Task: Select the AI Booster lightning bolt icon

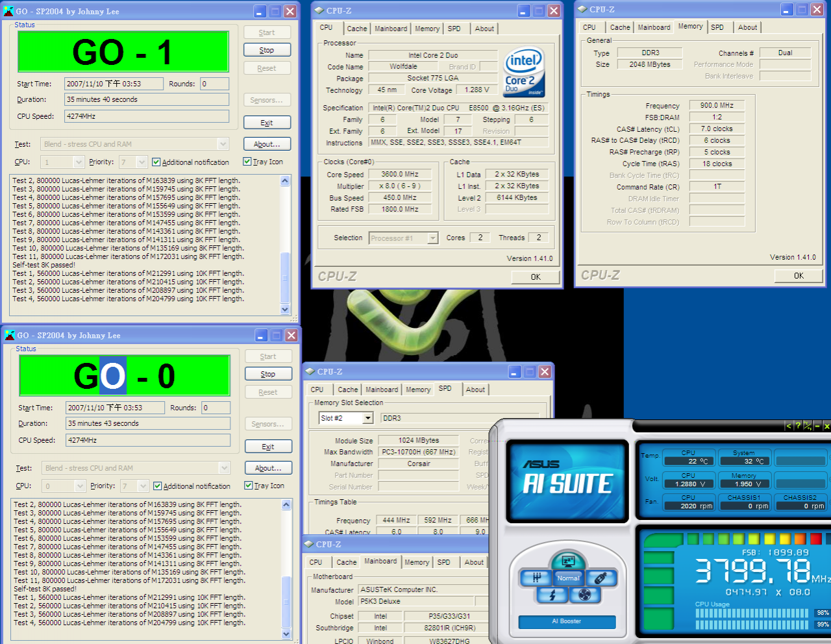Action: pos(552,595)
